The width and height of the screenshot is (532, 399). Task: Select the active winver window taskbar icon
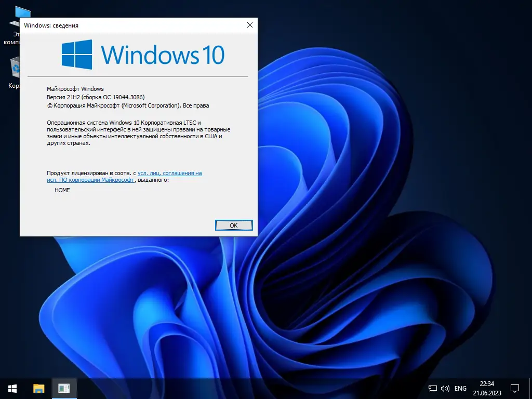coord(63,388)
